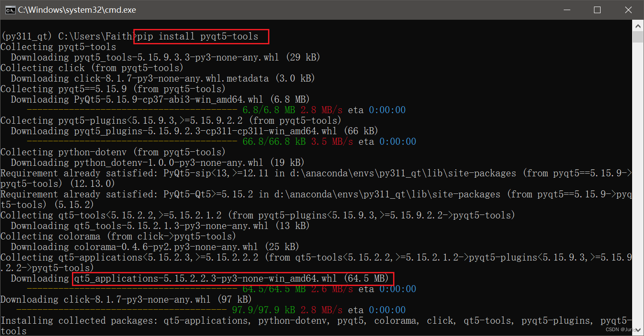Click 'Downloading PyQt5-5.15.9-cp37-abi3-win_amd64.whl (6.8 MB)' line
Image resolution: width=644 pixels, height=336 pixels.
[160, 100]
